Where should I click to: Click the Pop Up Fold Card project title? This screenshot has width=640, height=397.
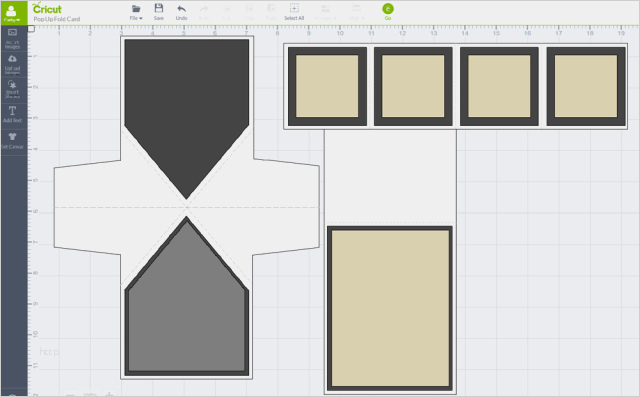[57, 19]
